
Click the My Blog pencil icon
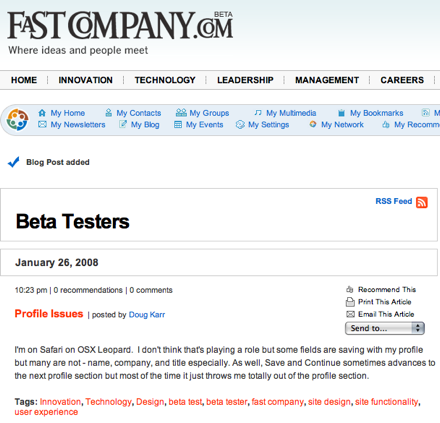tap(123, 124)
